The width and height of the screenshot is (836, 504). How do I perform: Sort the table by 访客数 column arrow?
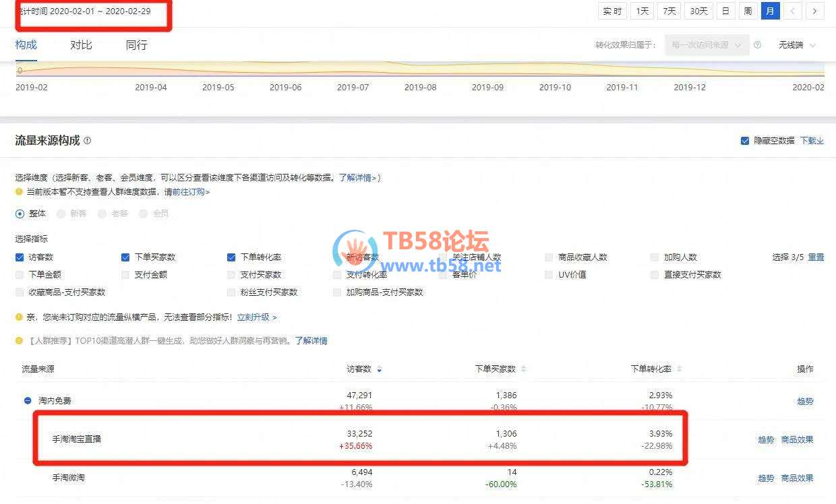379,369
